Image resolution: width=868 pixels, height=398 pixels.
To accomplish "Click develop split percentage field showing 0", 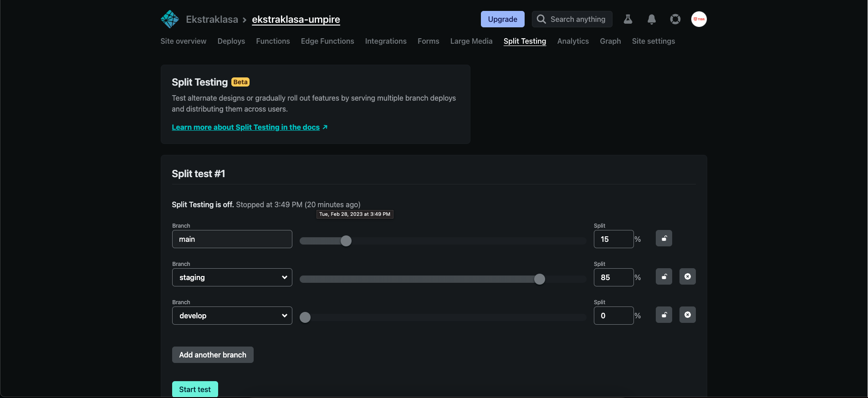I will pos(614,316).
